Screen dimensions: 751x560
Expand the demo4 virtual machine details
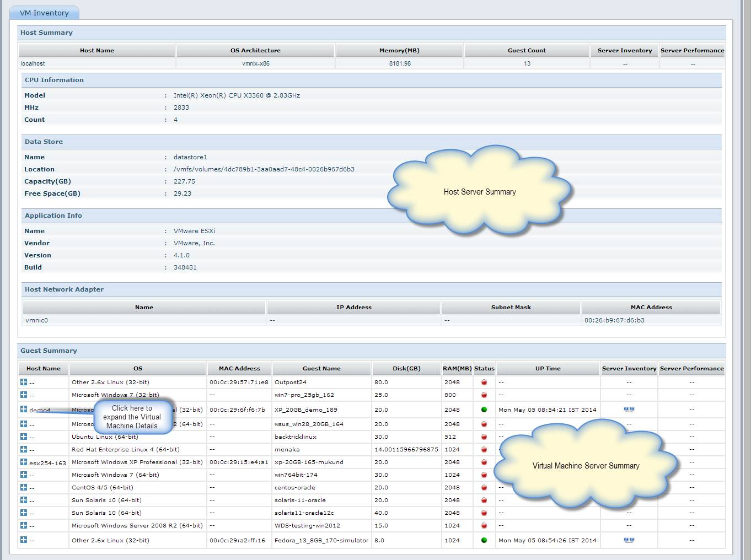(24, 409)
